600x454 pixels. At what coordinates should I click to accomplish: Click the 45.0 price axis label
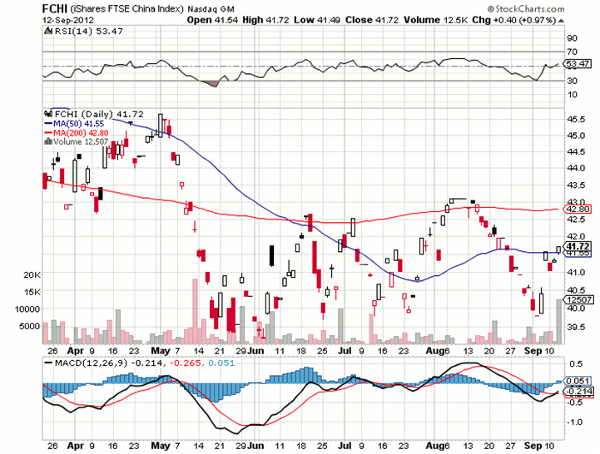coord(576,136)
